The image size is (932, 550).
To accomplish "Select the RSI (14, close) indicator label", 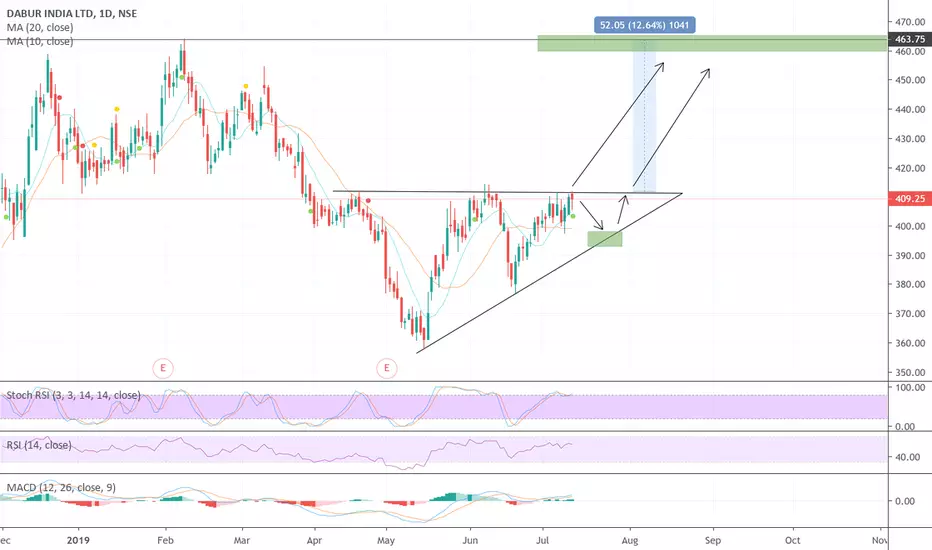I will 39,445.
